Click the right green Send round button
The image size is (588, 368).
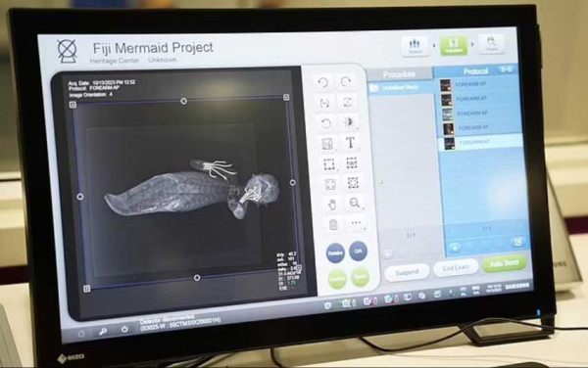(360, 277)
